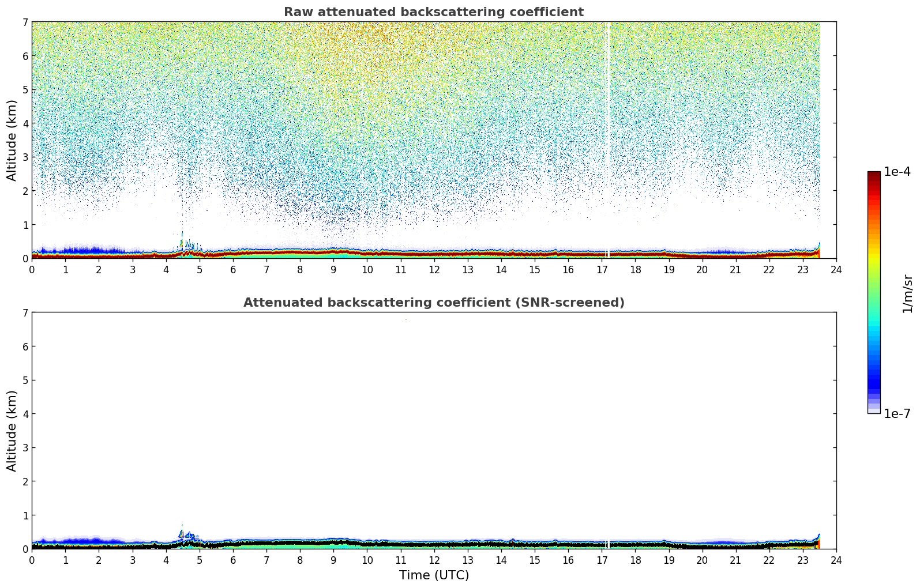Click the "Raw attenuated backscattering coefficient" title
This screenshot has height=588, width=920.
tap(434, 12)
